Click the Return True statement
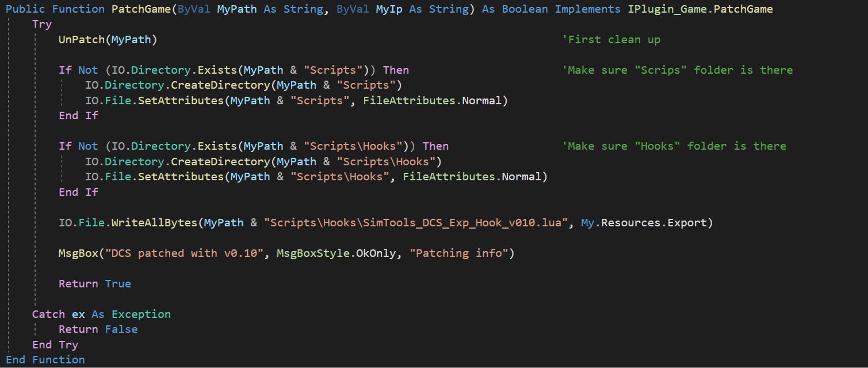This screenshot has height=368, width=868. click(x=95, y=284)
